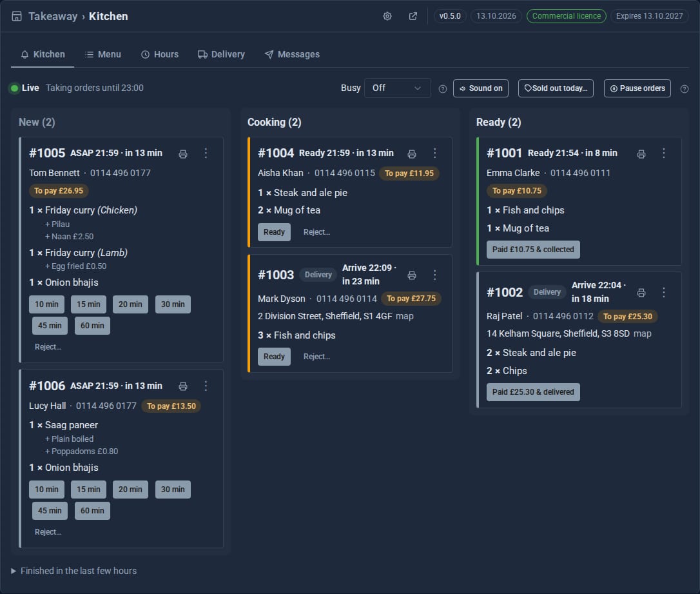Print order #1005 ticket
Image resolution: width=700 pixels, height=594 pixels.
[x=183, y=154]
